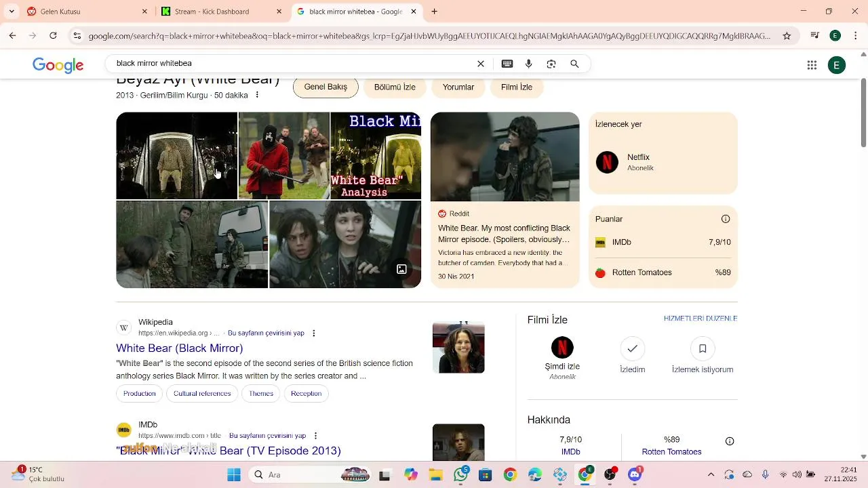Screen dimensions: 868x488
Task: Click the Şimdi izle Netflix button
Action: 562,358
